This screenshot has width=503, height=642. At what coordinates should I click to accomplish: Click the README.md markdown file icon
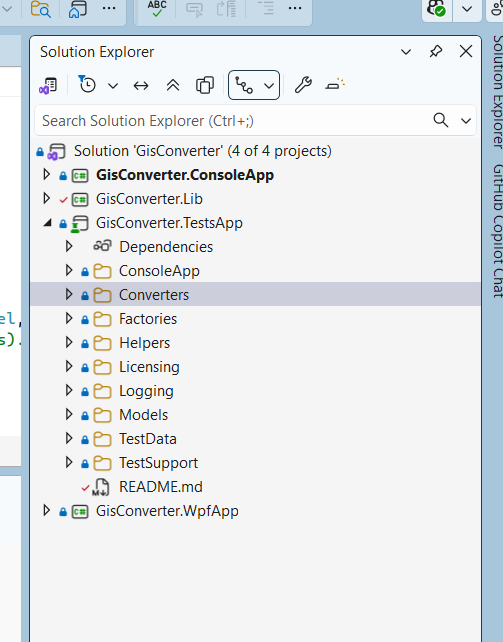[101, 487]
